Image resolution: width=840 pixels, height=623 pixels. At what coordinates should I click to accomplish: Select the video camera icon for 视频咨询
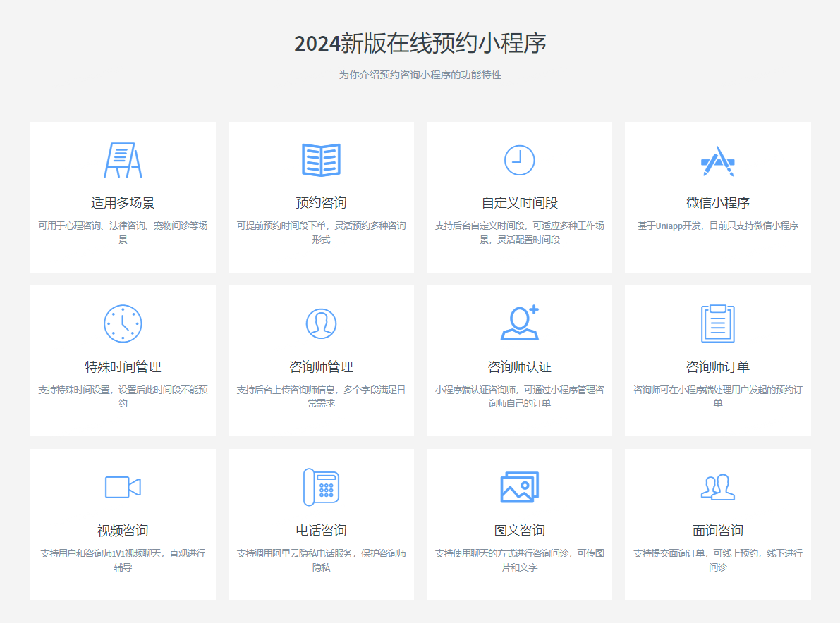123,487
